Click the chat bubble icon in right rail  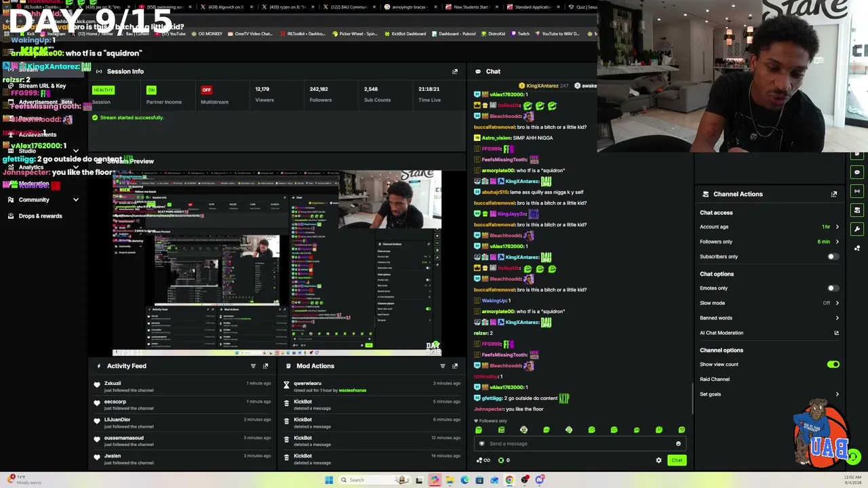[857, 172]
